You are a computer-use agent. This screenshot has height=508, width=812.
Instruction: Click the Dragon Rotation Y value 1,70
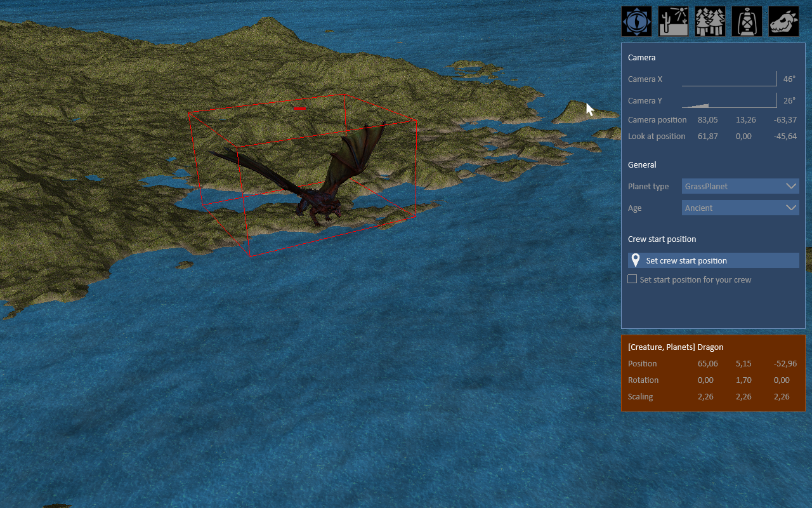[x=743, y=380]
